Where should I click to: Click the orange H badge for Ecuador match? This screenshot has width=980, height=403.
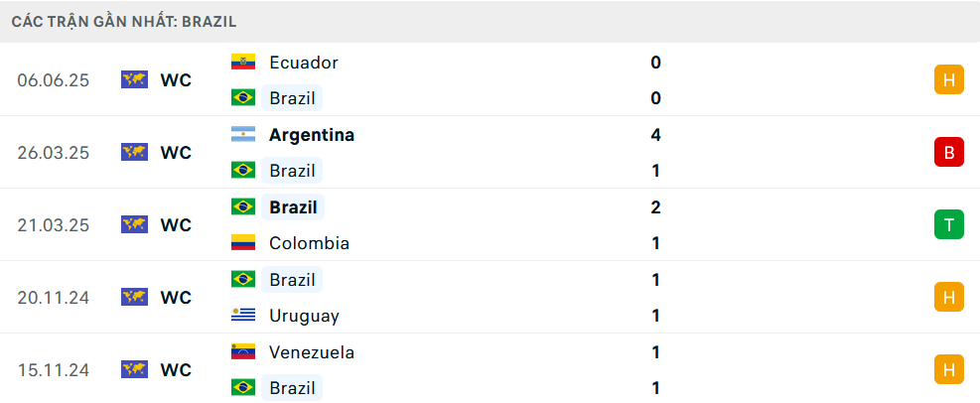coord(949,79)
